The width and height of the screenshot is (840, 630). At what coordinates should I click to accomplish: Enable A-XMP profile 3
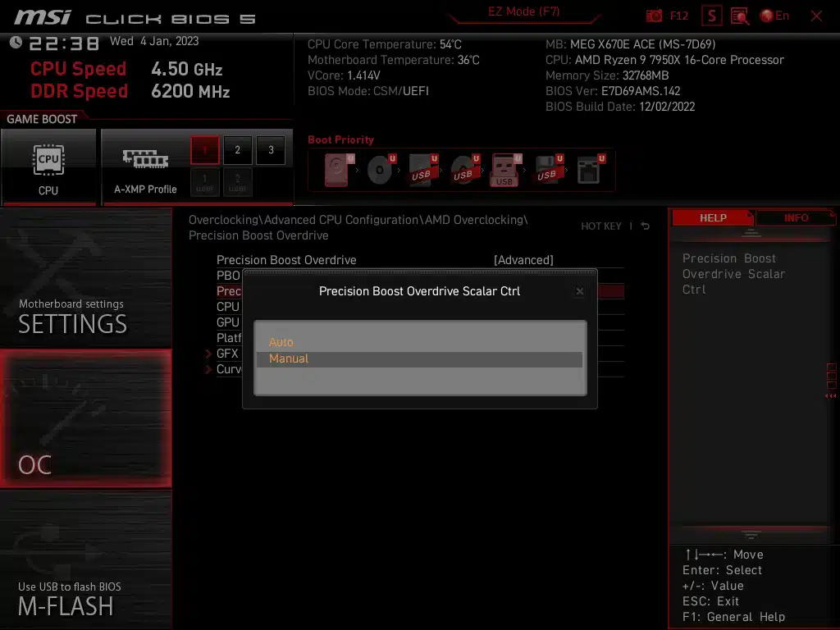click(271, 150)
